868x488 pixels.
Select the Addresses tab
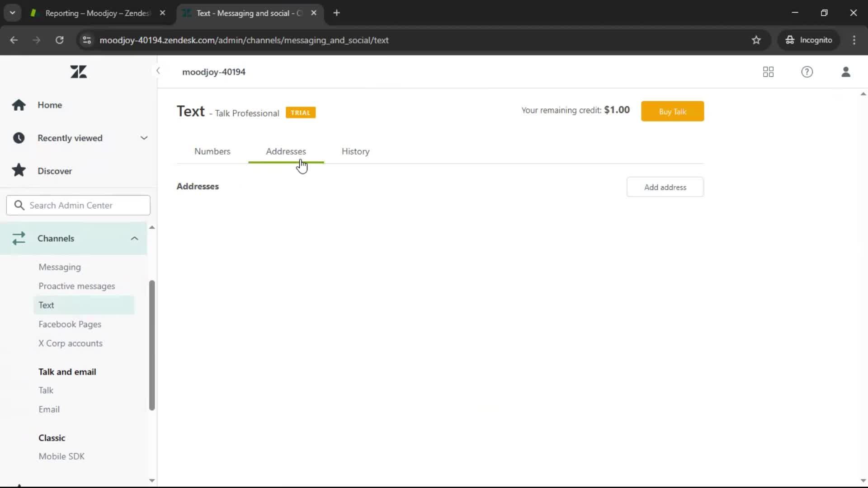tap(286, 151)
